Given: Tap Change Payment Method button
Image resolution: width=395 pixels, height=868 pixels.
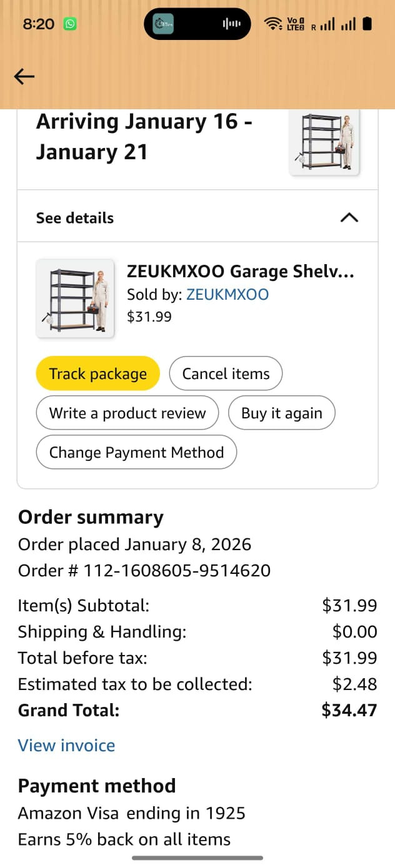Looking at the screenshot, I should [x=136, y=452].
